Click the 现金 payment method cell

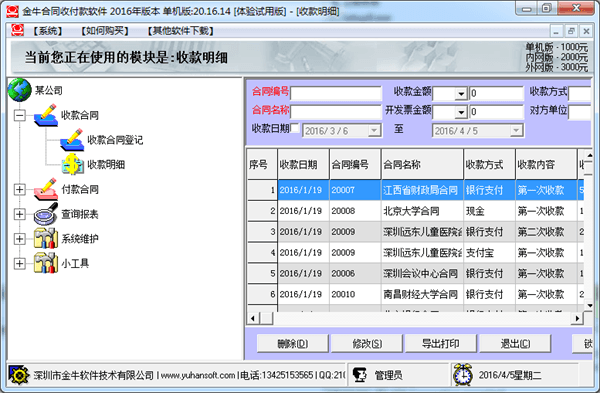click(x=489, y=211)
